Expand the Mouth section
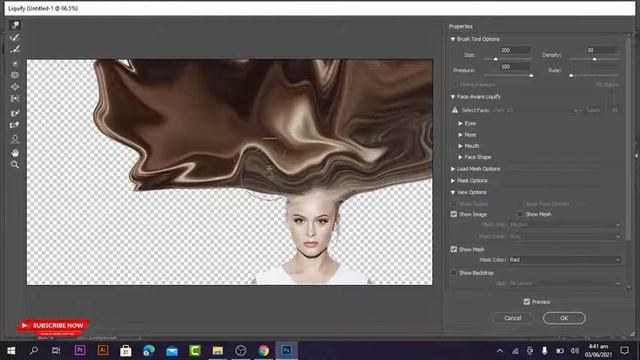 (x=460, y=146)
